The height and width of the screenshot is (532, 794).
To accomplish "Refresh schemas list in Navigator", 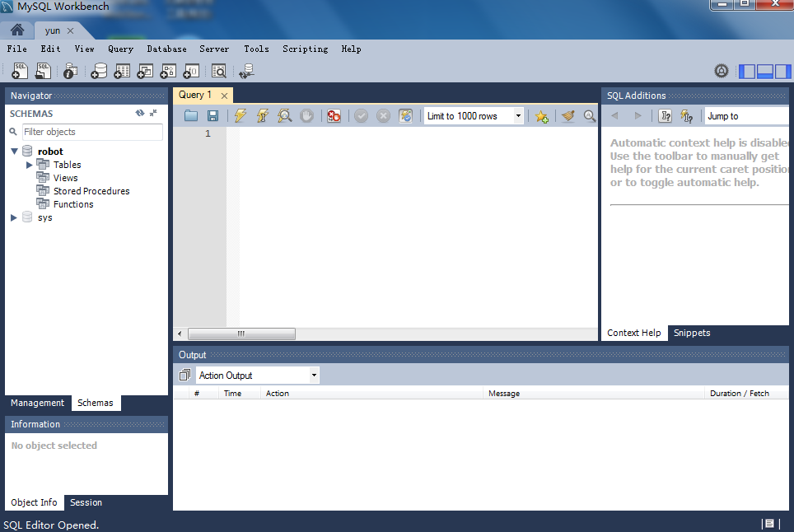I will pos(140,114).
